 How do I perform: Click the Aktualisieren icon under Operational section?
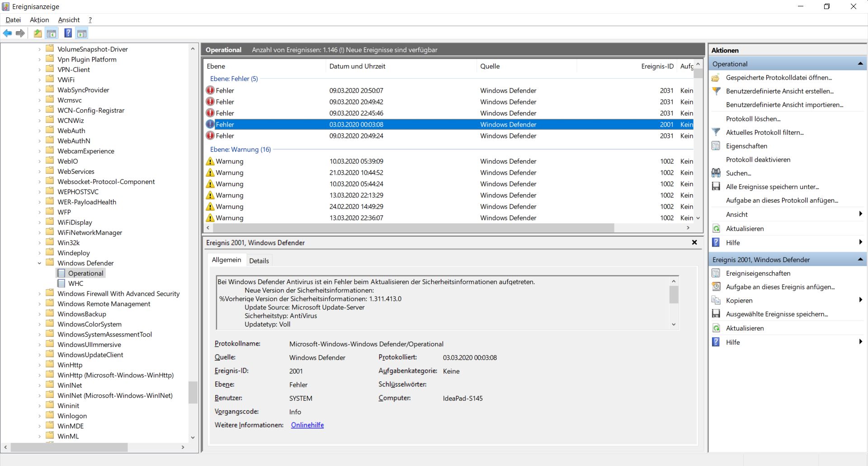pyautogui.click(x=716, y=228)
